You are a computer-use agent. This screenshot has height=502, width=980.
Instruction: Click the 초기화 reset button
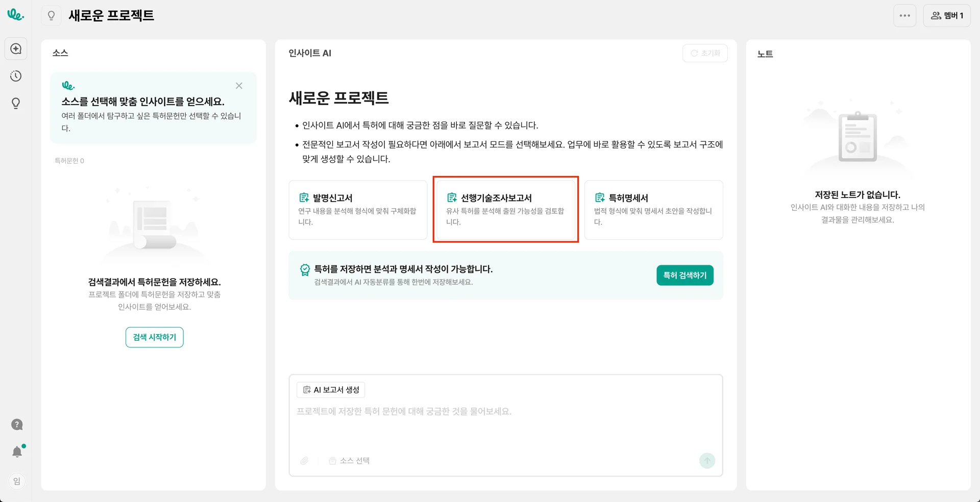(705, 53)
